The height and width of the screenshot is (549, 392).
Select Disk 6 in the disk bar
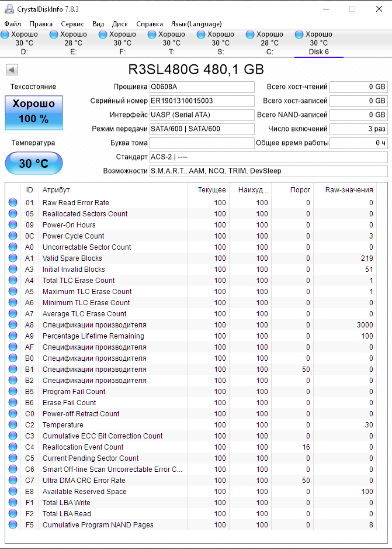pyautogui.click(x=318, y=43)
